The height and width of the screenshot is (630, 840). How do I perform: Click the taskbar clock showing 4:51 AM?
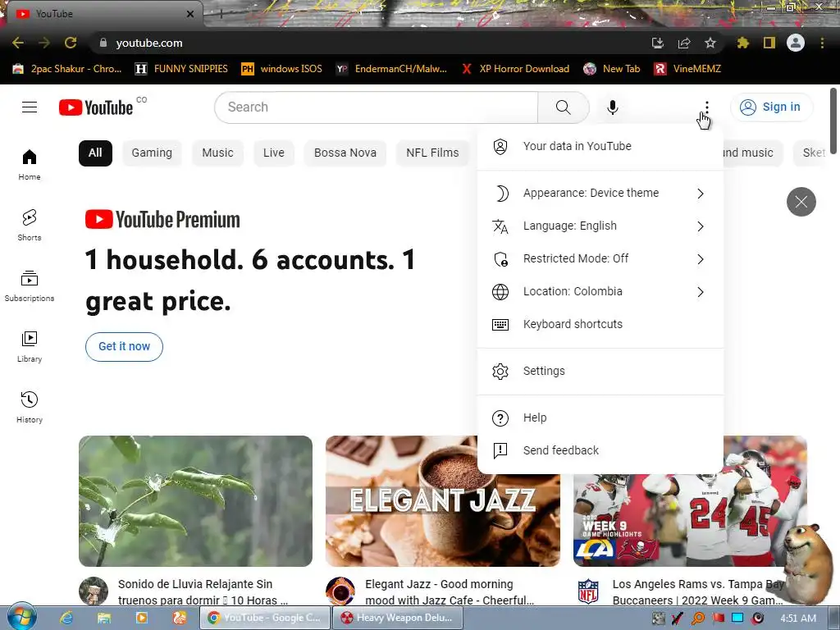tap(798, 619)
